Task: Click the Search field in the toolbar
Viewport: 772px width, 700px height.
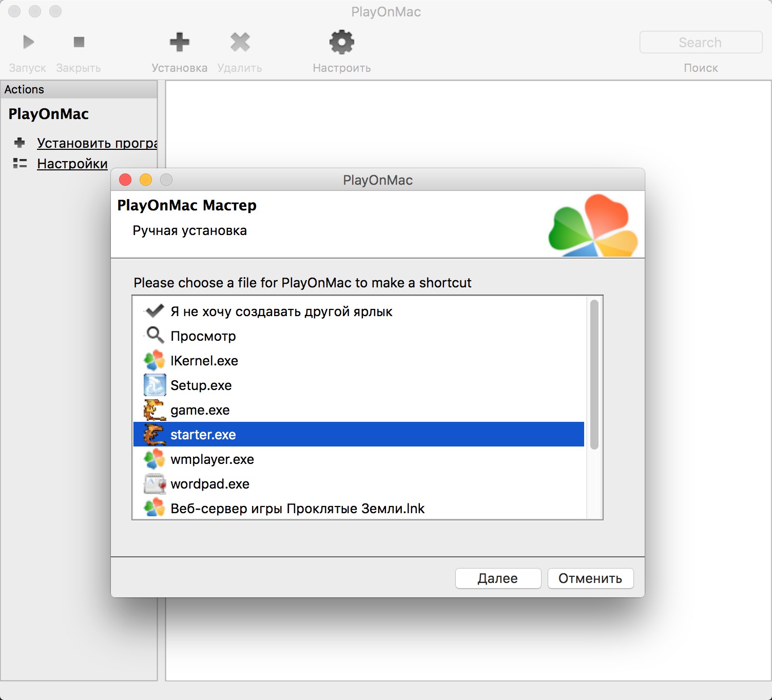Action: point(700,42)
